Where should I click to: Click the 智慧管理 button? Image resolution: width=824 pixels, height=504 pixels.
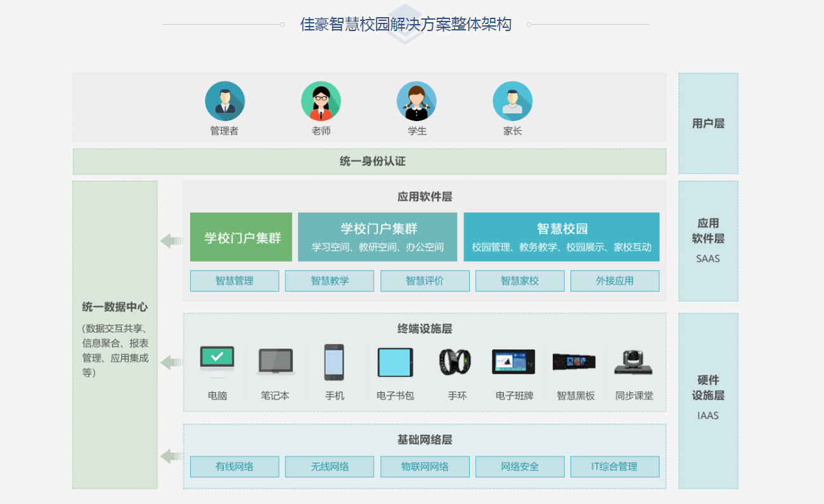(235, 281)
